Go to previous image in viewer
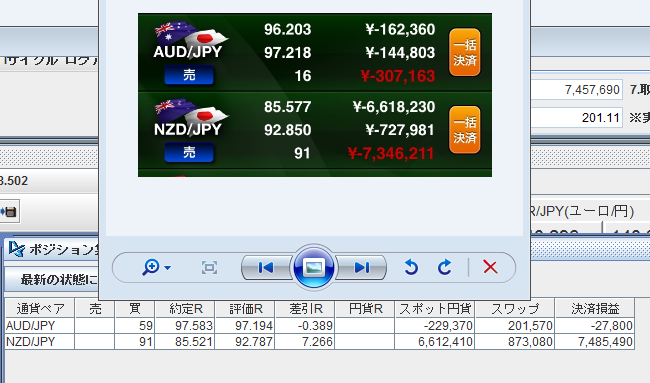The width and height of the screenshot is (650, 383). (266, 268)
